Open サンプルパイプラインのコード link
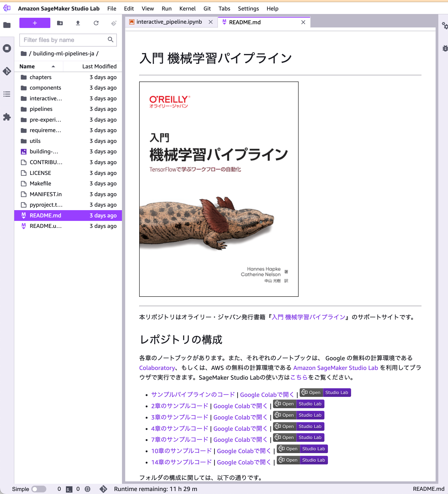This screenshot has height=494, width=448. [x=193, y=395]
